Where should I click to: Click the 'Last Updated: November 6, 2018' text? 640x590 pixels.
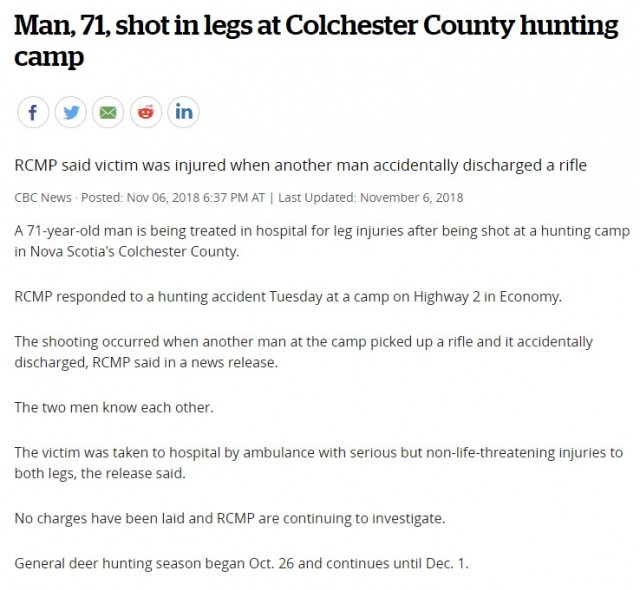[371, 197]
